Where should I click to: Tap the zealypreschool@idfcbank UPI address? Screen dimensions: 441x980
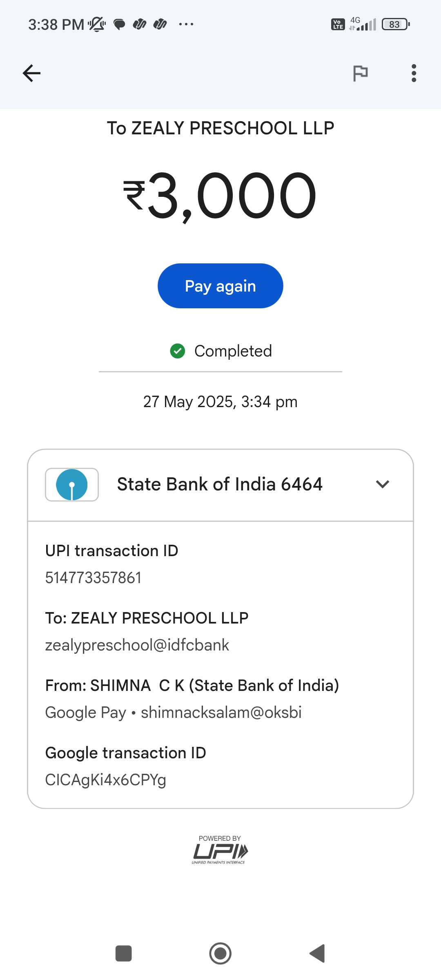click(137, 645)
